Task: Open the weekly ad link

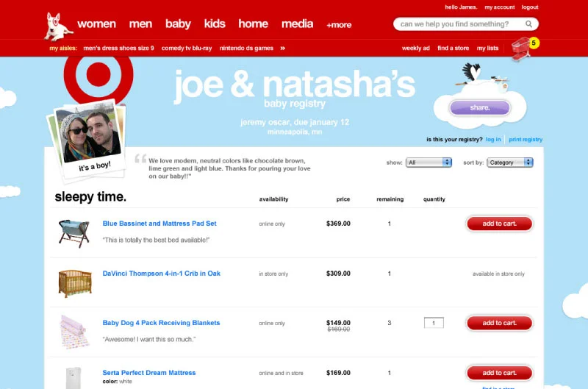Action: [x=416, y=48]
